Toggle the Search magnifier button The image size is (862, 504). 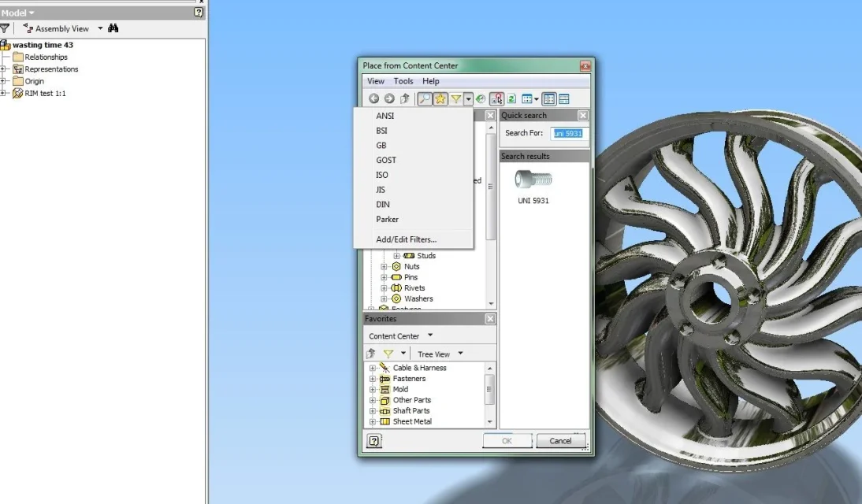coord(425,99)
